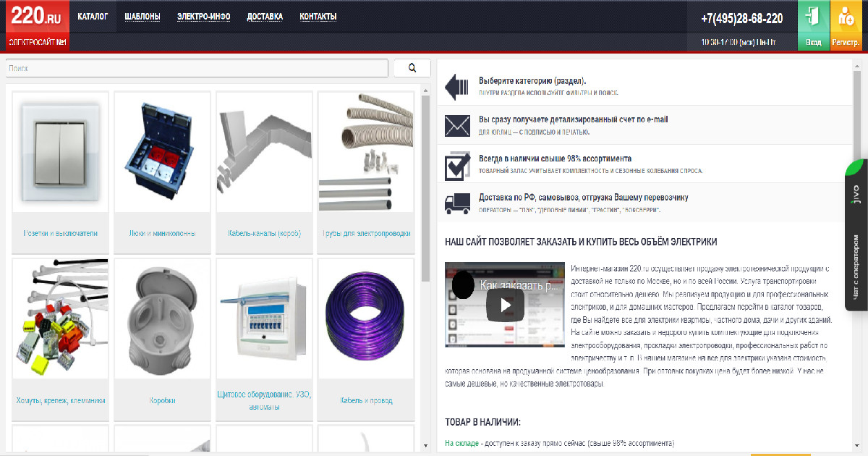Follow the Трубы для электропроводки link
Image resolution: width=868 pixels, height=456 pixels.
point(366,234)
